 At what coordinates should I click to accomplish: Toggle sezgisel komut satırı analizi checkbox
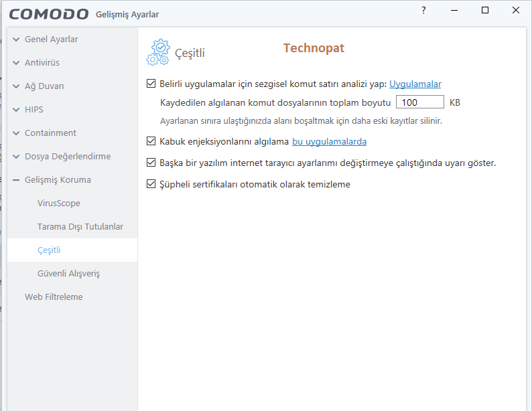coord(151,84)
